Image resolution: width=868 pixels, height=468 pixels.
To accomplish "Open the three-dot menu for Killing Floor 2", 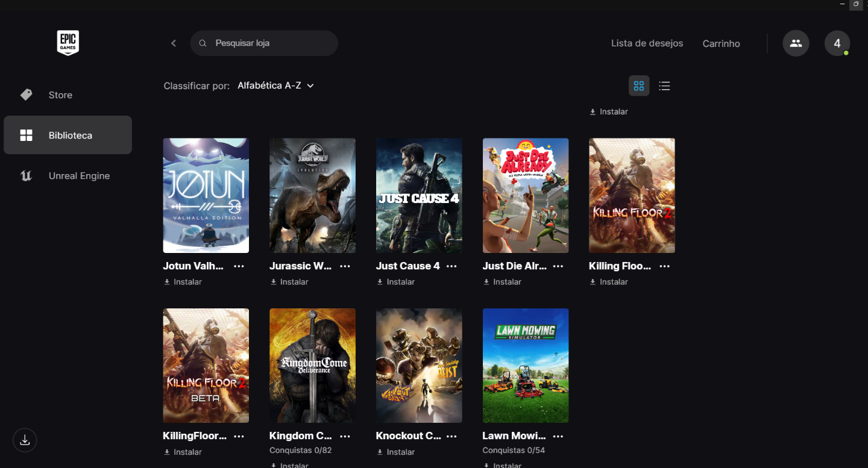I will [664, 266].
